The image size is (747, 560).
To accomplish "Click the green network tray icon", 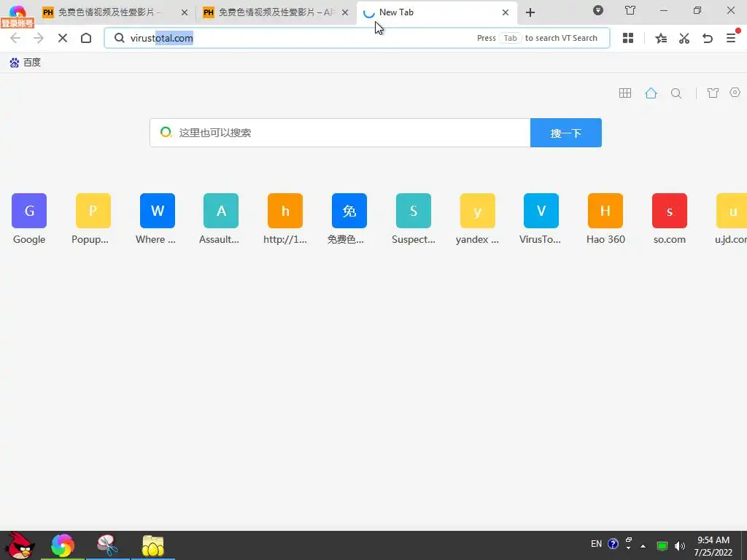I will point(662,546).
